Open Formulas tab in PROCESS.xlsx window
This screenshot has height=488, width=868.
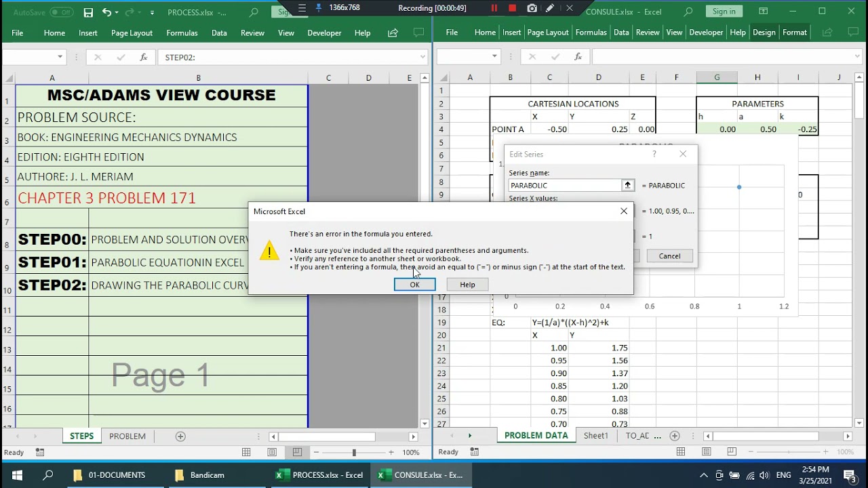[182, 33]
